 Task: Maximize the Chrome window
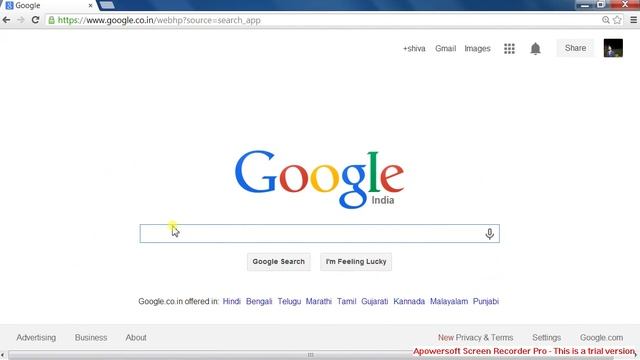tap(601, 5)
